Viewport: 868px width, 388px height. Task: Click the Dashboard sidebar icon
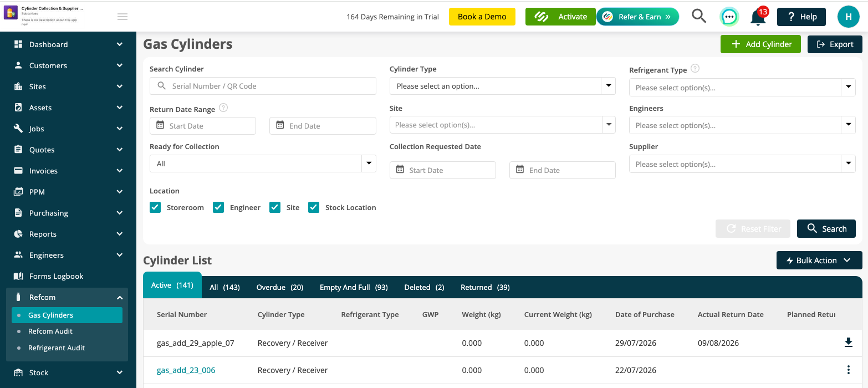point(18,44)
